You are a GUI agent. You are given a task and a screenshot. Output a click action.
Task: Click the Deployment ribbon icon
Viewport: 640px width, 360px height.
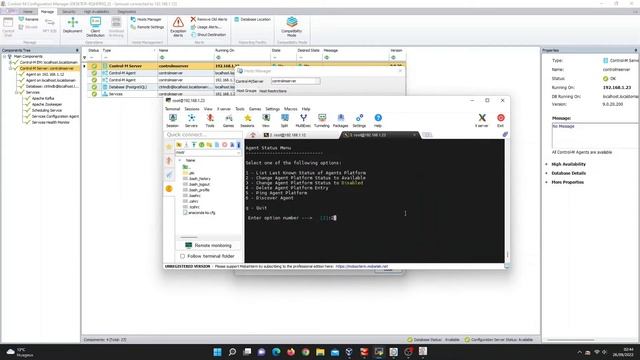coord(73,25)
